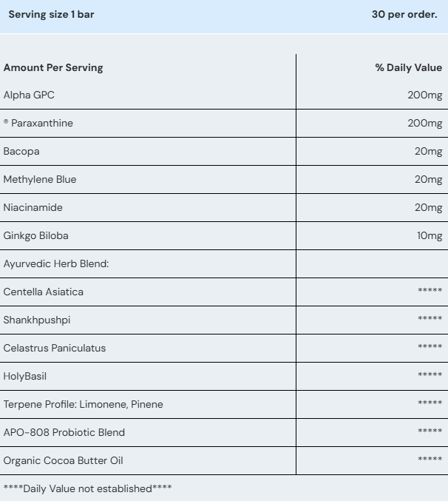Click the Serving size 1 bar text
Image resolution: width=448 pixels, height=501 pixels.
pyautogui.click(x=51, y=15)
